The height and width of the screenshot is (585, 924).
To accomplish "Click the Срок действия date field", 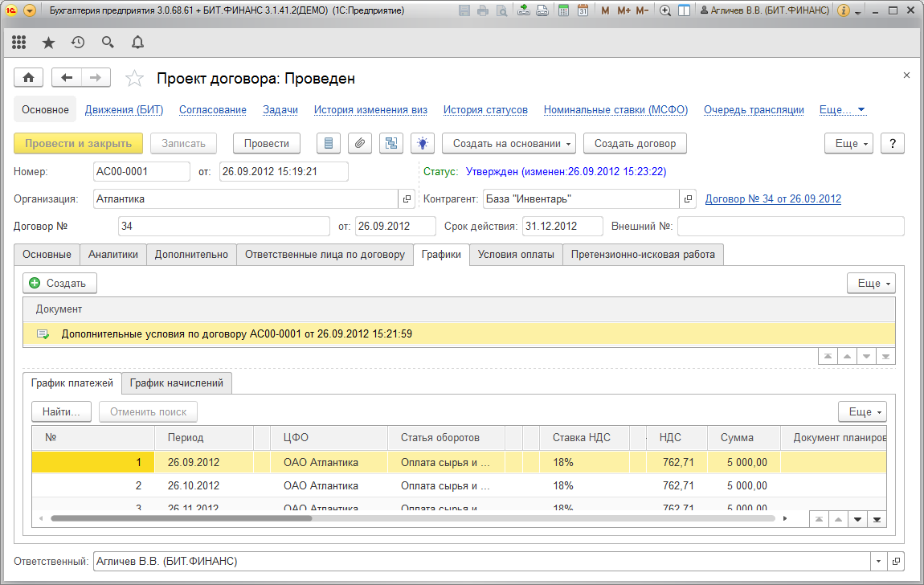I will [562, 227].
